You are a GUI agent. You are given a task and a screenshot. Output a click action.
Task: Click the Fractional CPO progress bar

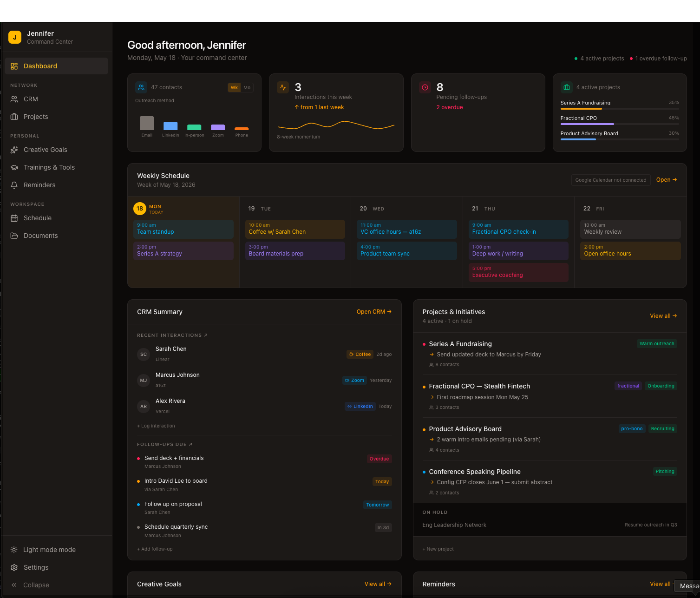(620, 124)
